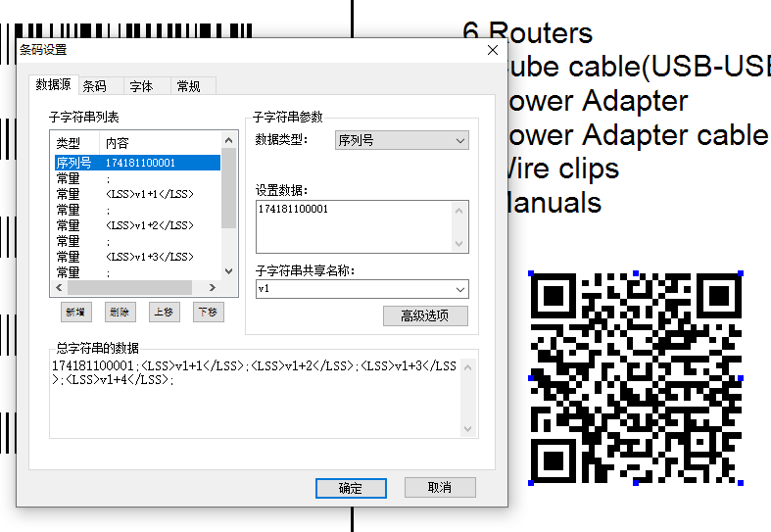
Task: Open the 条码 tab
Action: tap(100, 86)
